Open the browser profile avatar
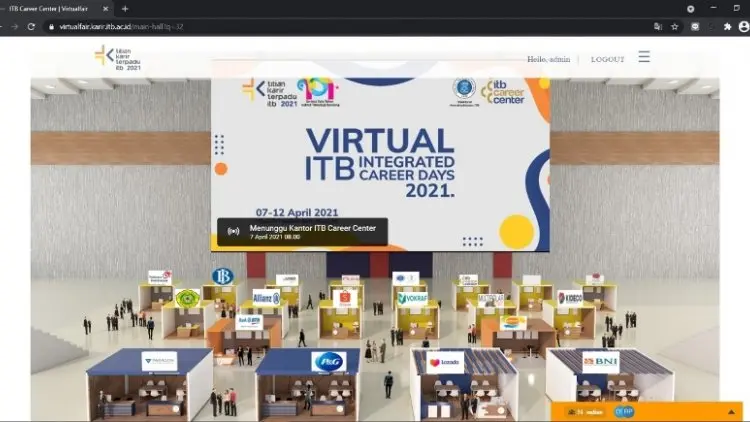The image size is (750, 422). (x=744, y=27)
